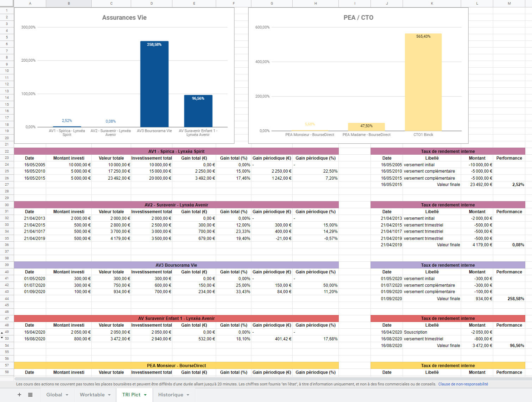Select 'Taux de rendement interne' header in row 22
This screenshot has width=532, height=402.
(x=448, y=151)
